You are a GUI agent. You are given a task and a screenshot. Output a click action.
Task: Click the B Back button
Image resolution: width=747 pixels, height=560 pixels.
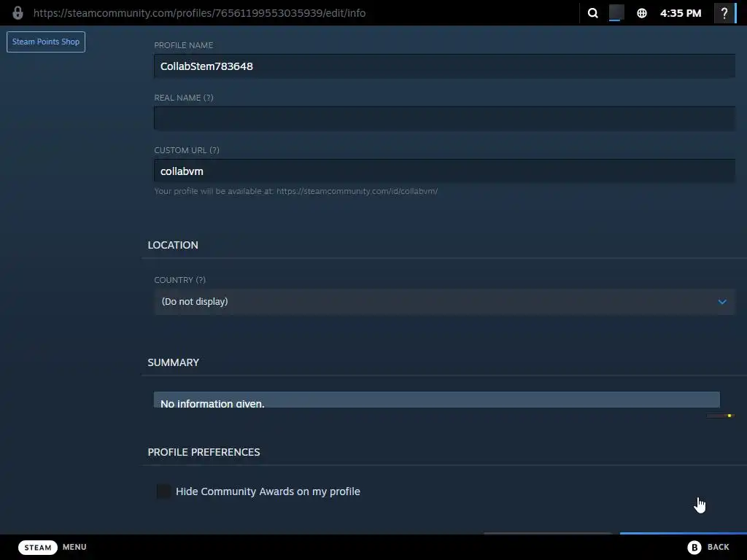click(x=708, y=547)
